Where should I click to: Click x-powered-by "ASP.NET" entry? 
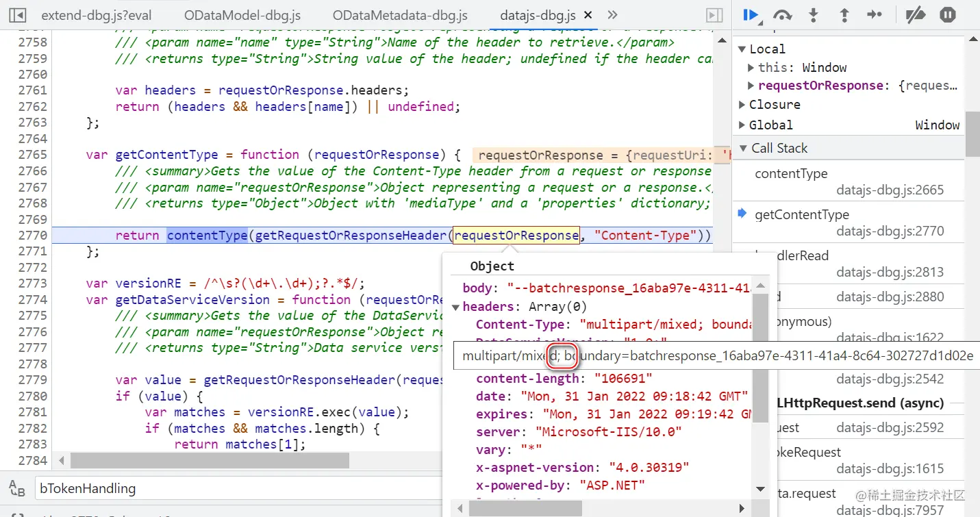[561, 485]
